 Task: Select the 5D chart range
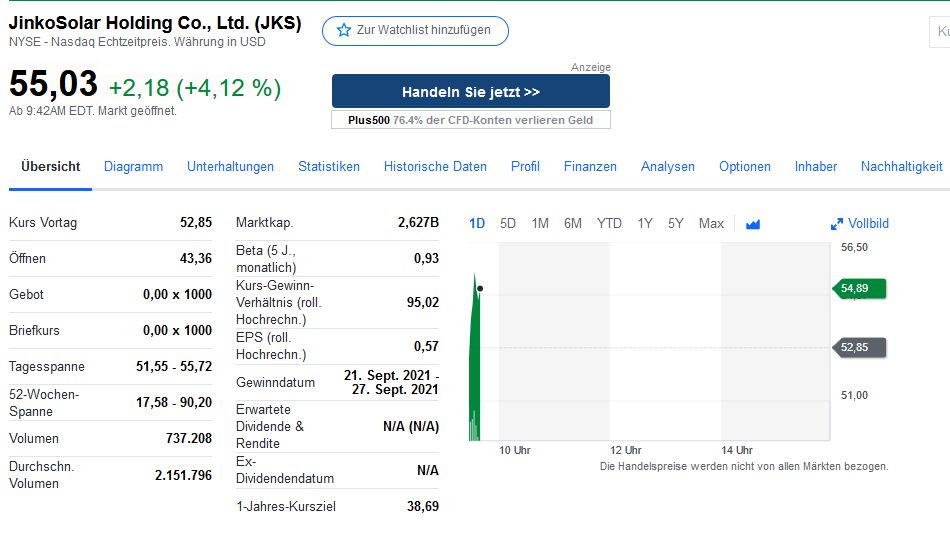(508, 224)
